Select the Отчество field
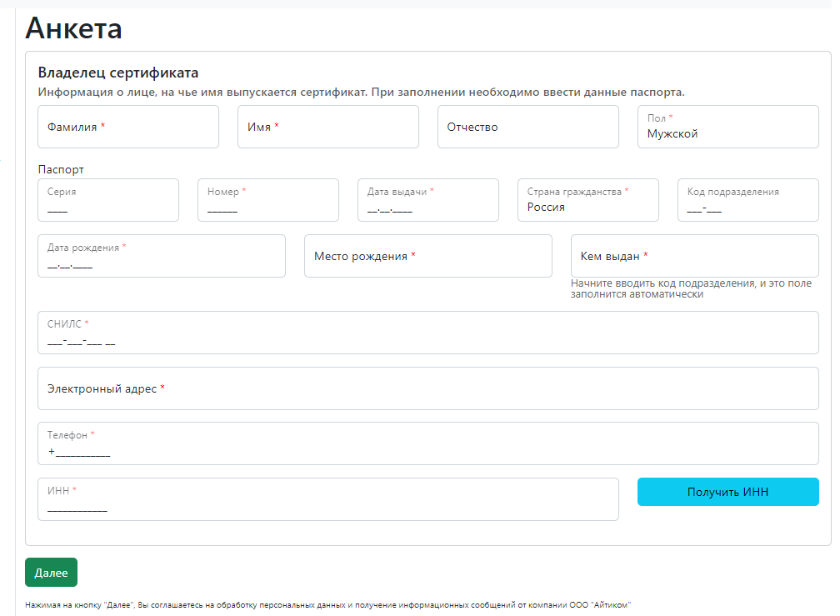 pos(527,127)
